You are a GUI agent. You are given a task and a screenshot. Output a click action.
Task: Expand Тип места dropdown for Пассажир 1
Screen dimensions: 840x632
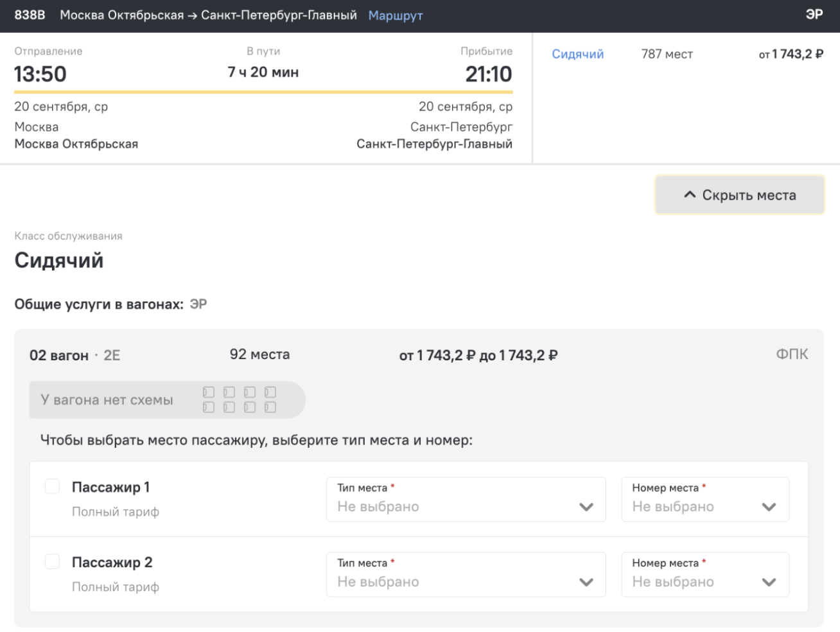pyautogui.click(x=466, y=499)
